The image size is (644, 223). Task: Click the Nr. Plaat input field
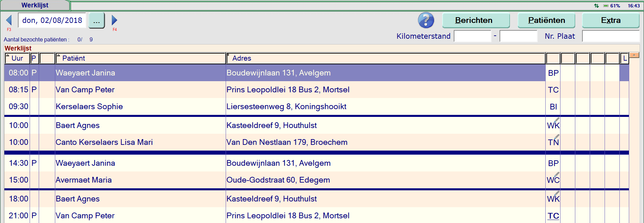point(610,36)
